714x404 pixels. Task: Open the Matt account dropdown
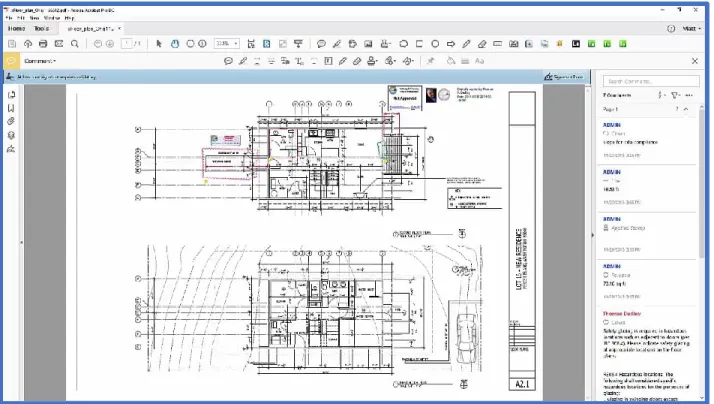click(x=692, y=28)
